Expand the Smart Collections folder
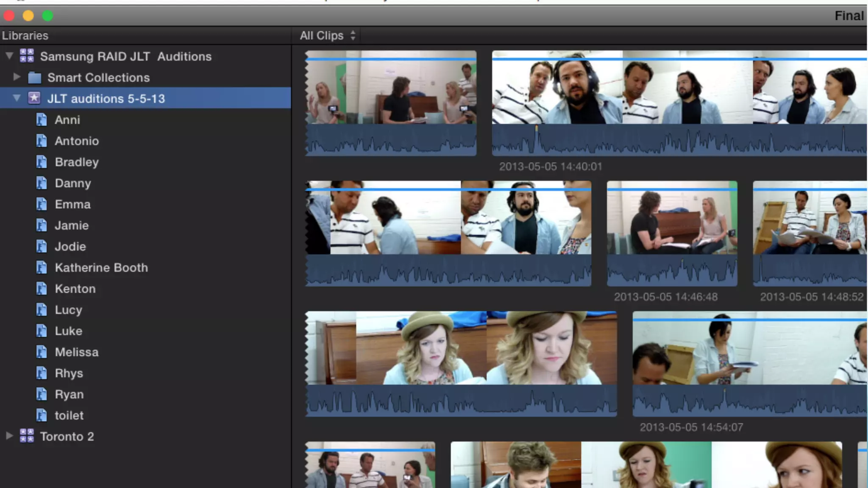The width and height of the screenshot is (868, 488). 17,77
